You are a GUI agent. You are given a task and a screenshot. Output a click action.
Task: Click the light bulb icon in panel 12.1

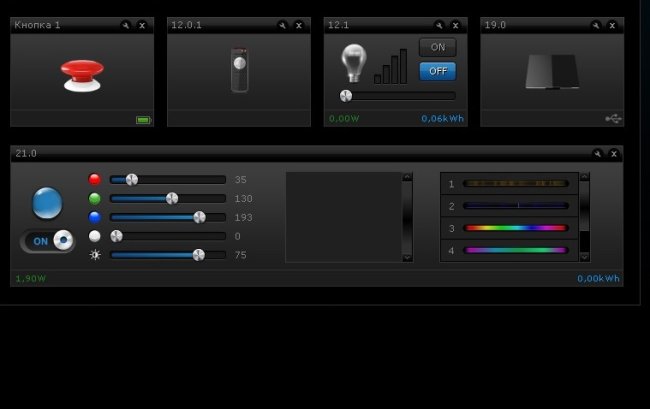tap(354, 62)
